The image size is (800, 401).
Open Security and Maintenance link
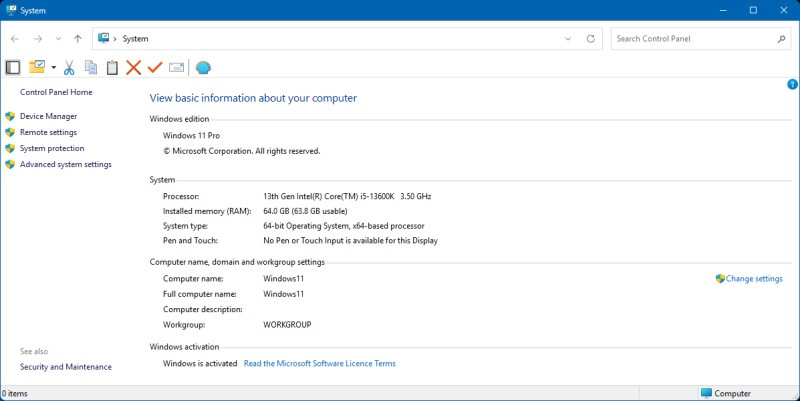pyautogui.click(x=66, y=367)
